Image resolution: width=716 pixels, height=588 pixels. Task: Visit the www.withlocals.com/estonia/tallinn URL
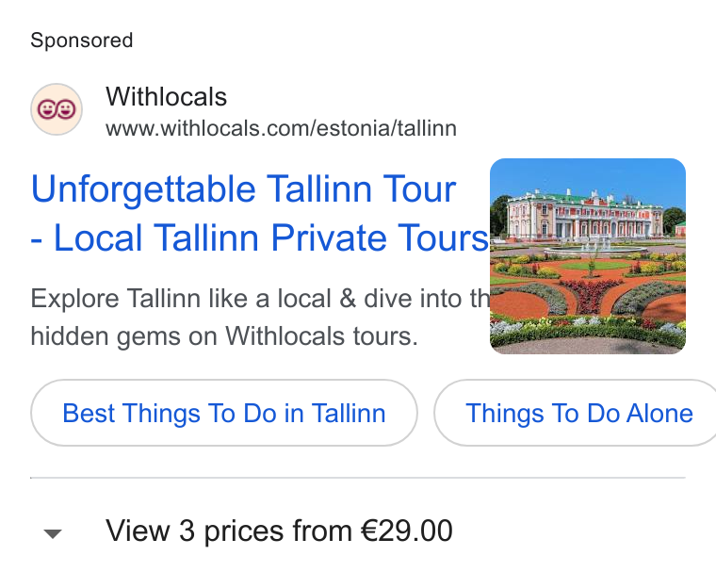(281, 128)
